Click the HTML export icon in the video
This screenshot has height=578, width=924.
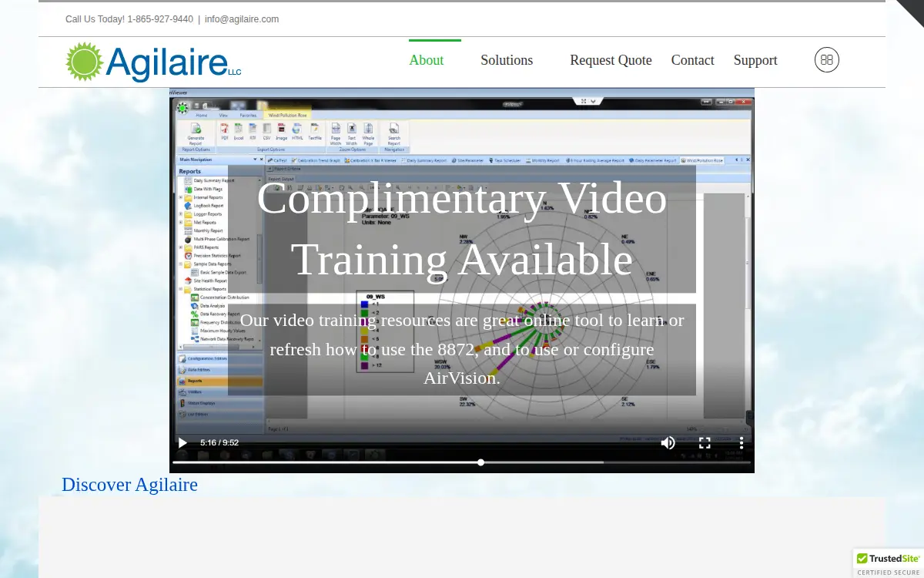tap(297, 131)
